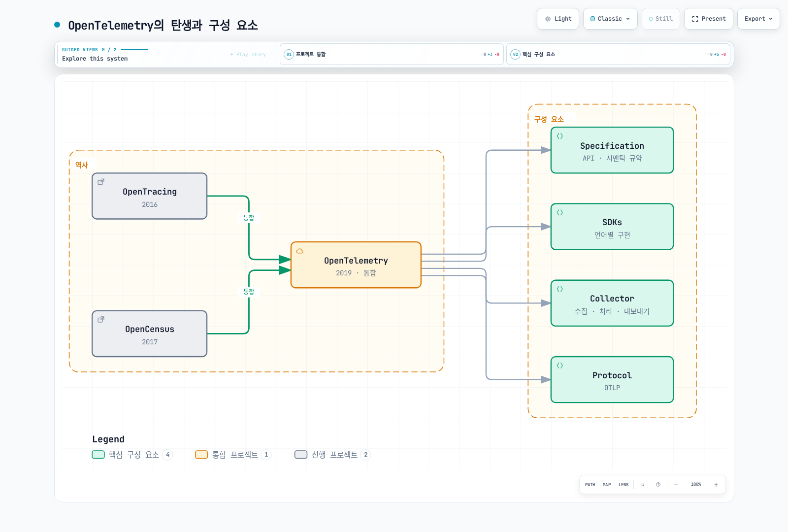Zoom out with the minus icon
The height and width of the screenshot is (532, 788).
click(676, 485)
